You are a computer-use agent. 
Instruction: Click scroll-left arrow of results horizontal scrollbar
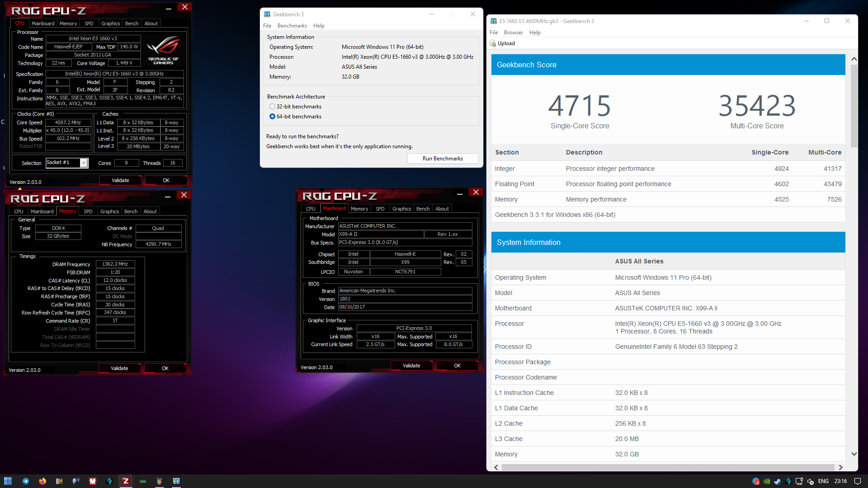[496, 467]
